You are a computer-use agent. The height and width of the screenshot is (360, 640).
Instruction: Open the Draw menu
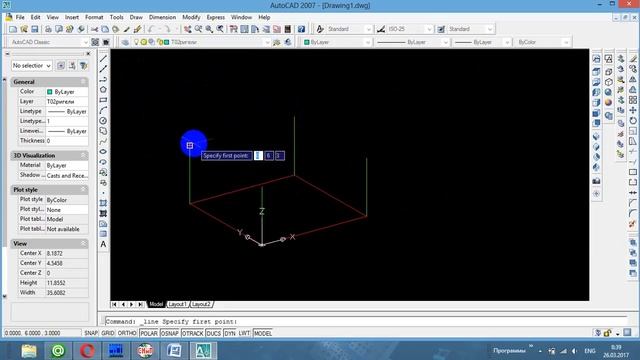136,17
